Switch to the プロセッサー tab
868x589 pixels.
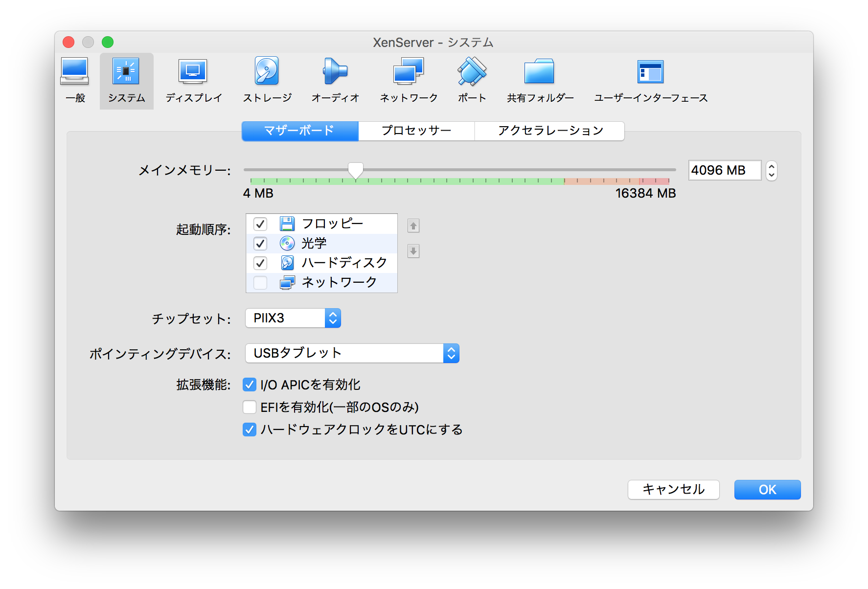click(x=416, y=131)
